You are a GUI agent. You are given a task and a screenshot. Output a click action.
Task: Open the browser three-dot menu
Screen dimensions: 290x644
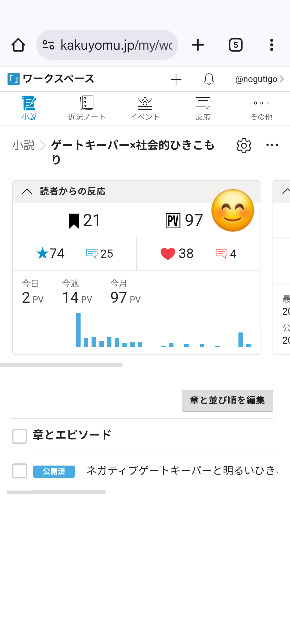[x=271, y=45]
